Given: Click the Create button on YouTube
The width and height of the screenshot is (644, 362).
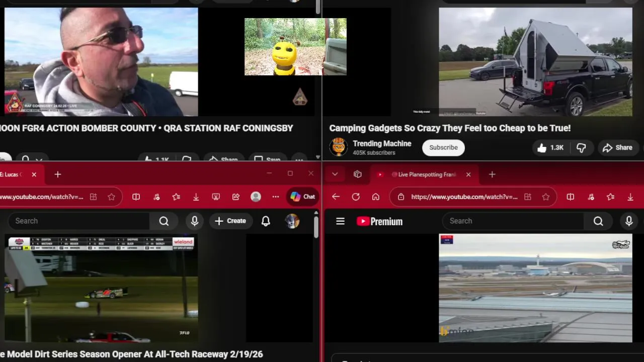Looking at the screenshot, I should (x=230, y=221).
